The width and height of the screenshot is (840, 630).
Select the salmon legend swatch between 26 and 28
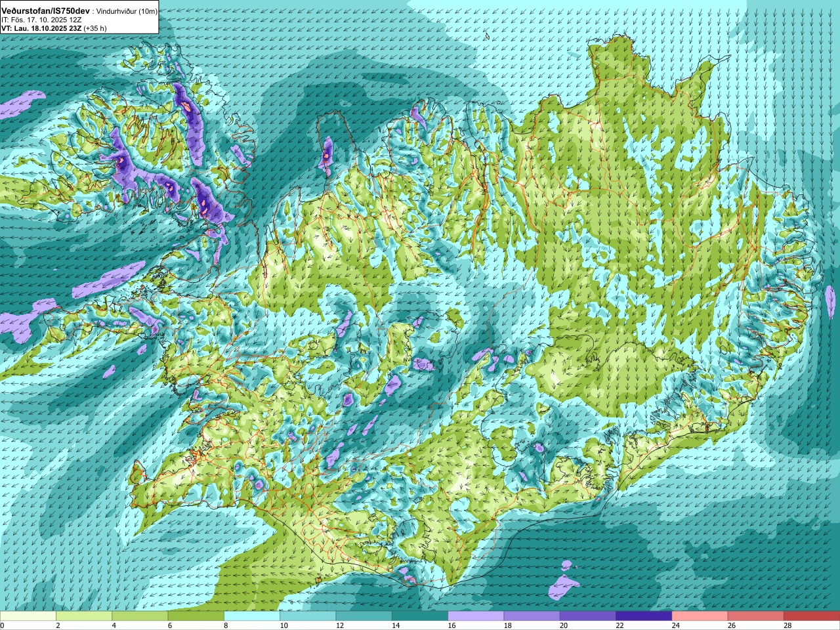pos(756,616)
